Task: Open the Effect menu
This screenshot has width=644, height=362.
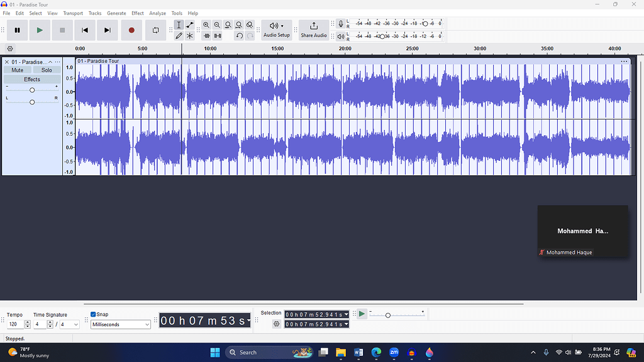Action: 137,13
